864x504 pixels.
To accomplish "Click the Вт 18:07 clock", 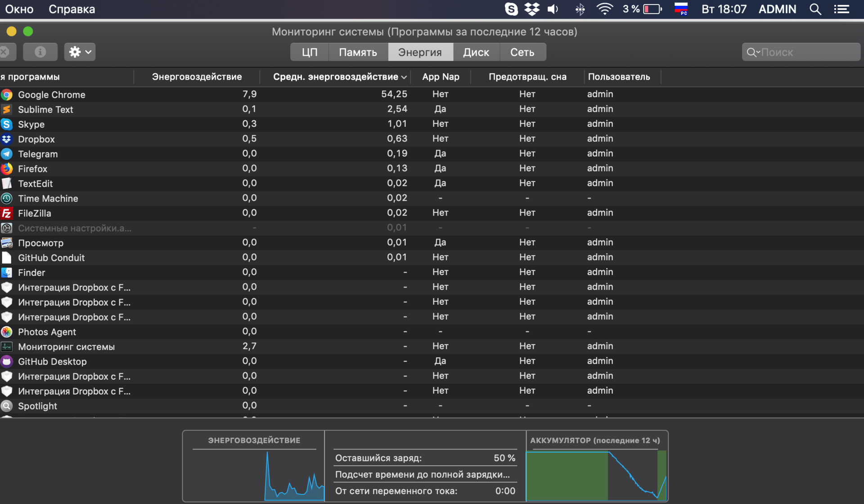I will (x=724, y=9).
